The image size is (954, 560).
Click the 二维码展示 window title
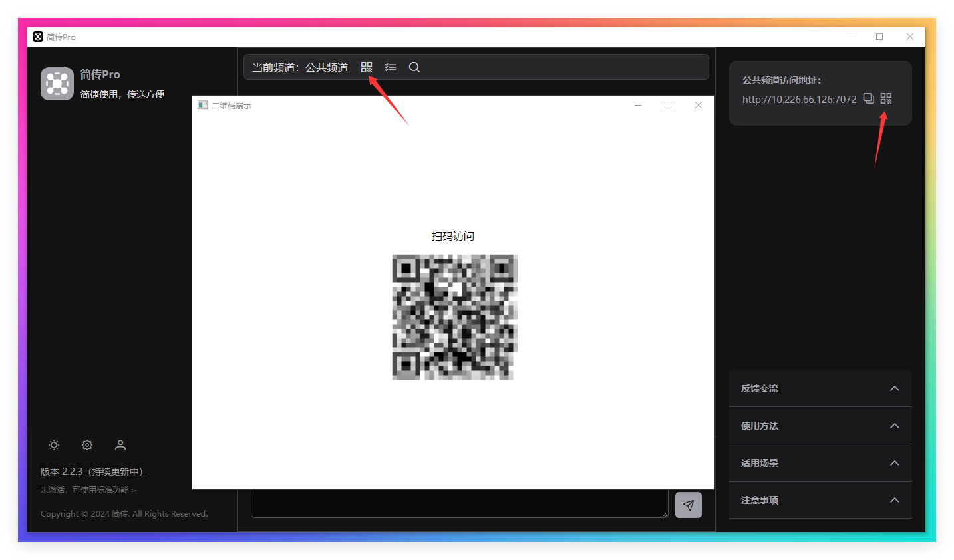point(231,104)
